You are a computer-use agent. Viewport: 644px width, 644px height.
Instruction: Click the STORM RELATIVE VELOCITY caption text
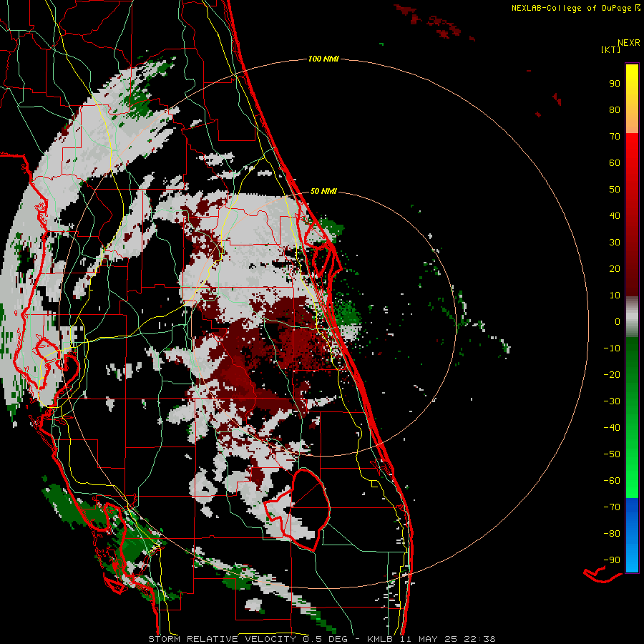click(222, 639)
